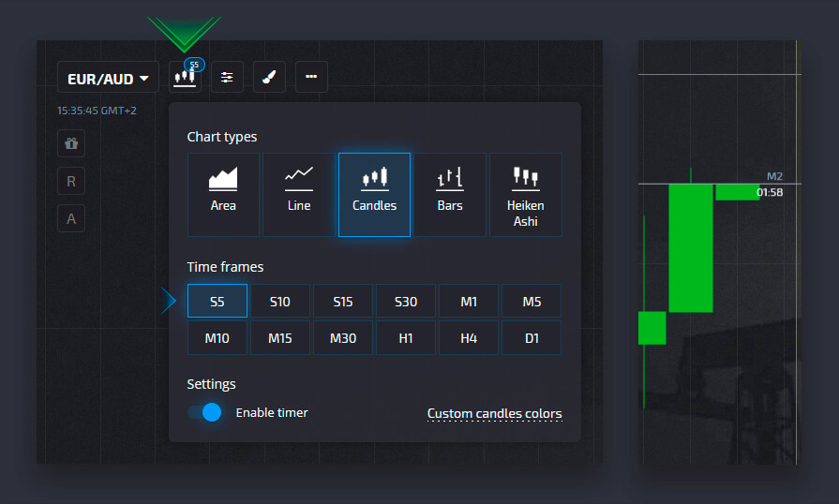839x504 pixels.
Task: Select the Candles chart type
Action: coord(375,195)
